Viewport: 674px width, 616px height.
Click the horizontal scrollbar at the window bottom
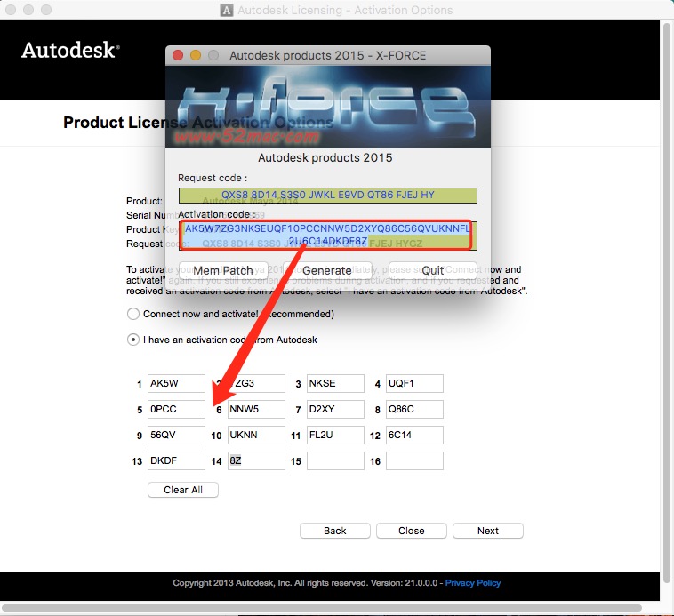click(322, 608)
